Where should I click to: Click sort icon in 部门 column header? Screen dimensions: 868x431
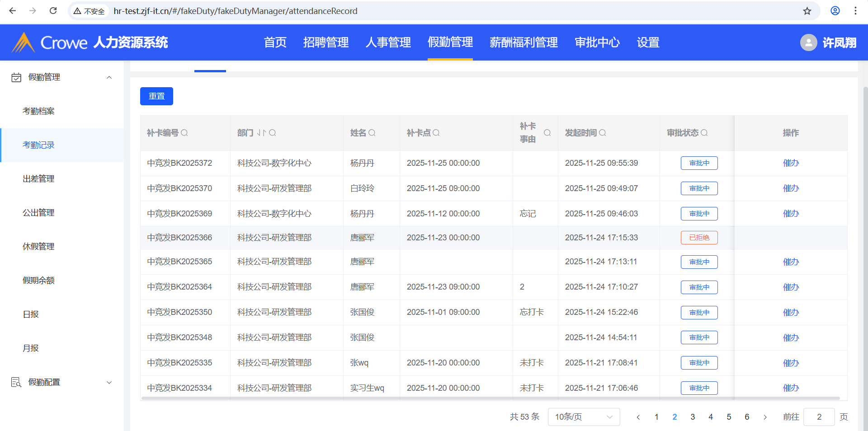(x=261, y=133)
